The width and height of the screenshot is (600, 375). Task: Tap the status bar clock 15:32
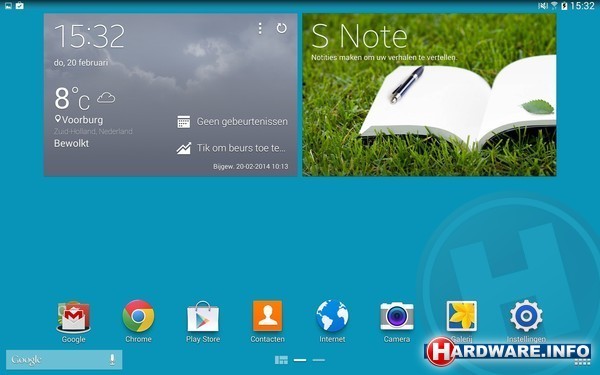click(x=582, y=6)
